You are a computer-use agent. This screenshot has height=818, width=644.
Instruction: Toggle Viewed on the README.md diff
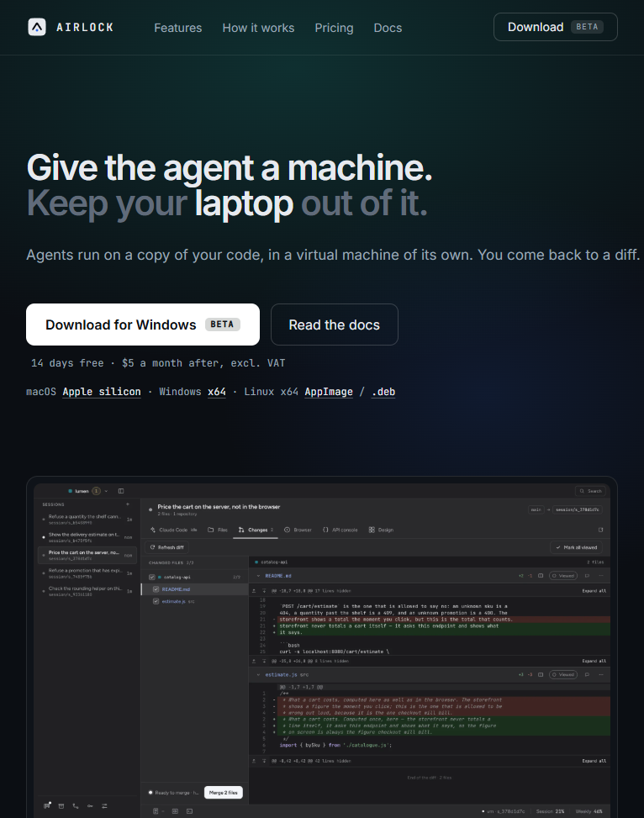563,576
